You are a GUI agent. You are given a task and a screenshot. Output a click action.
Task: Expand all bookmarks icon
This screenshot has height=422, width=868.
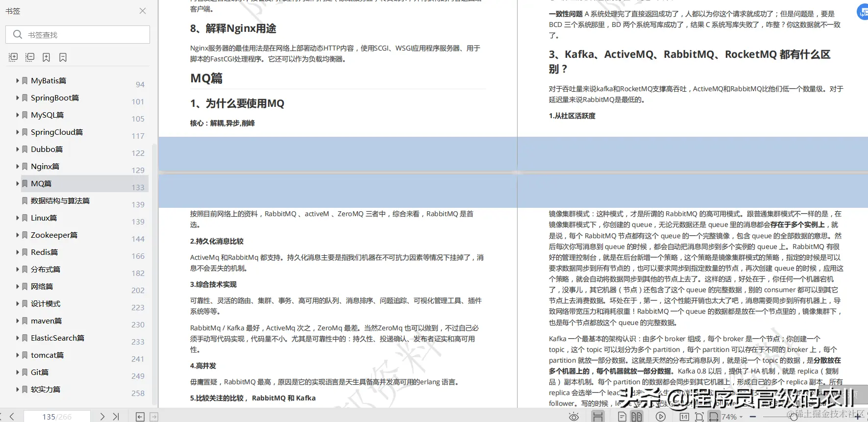[13, 57]
